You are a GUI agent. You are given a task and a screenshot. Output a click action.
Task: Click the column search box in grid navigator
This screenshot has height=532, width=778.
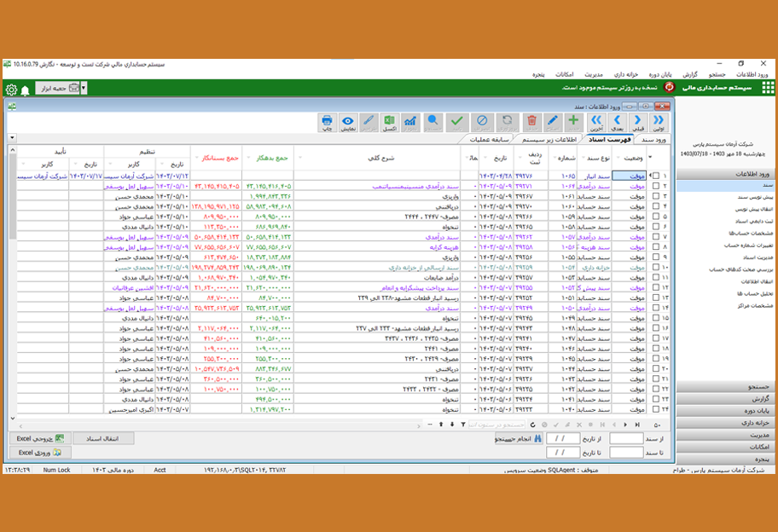[x=496, y=425]
